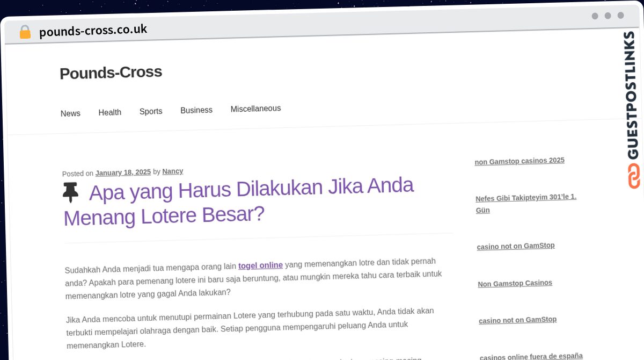The width and height of the screenshot is (644, 360).
Task: Open the Pounds-Cross site title
Action: 111,73
